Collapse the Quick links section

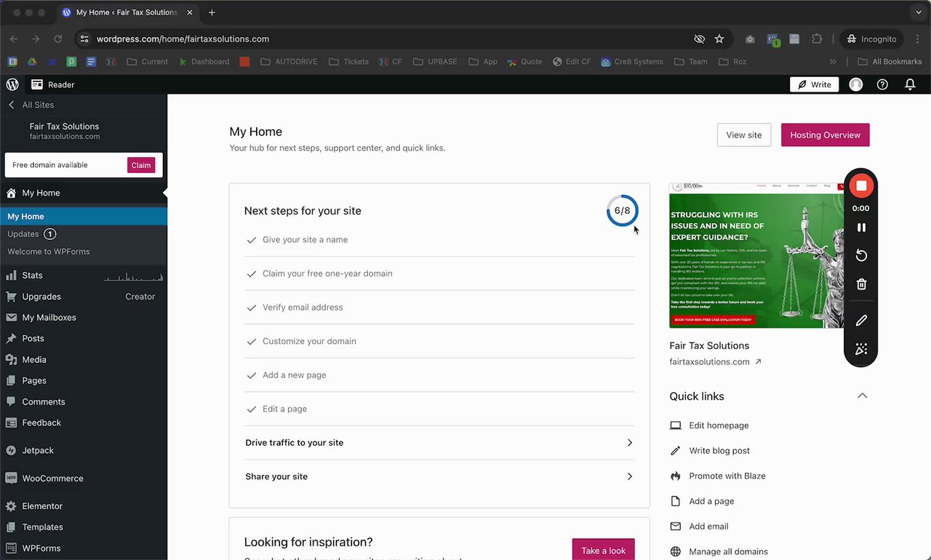(x=862, y=396)
